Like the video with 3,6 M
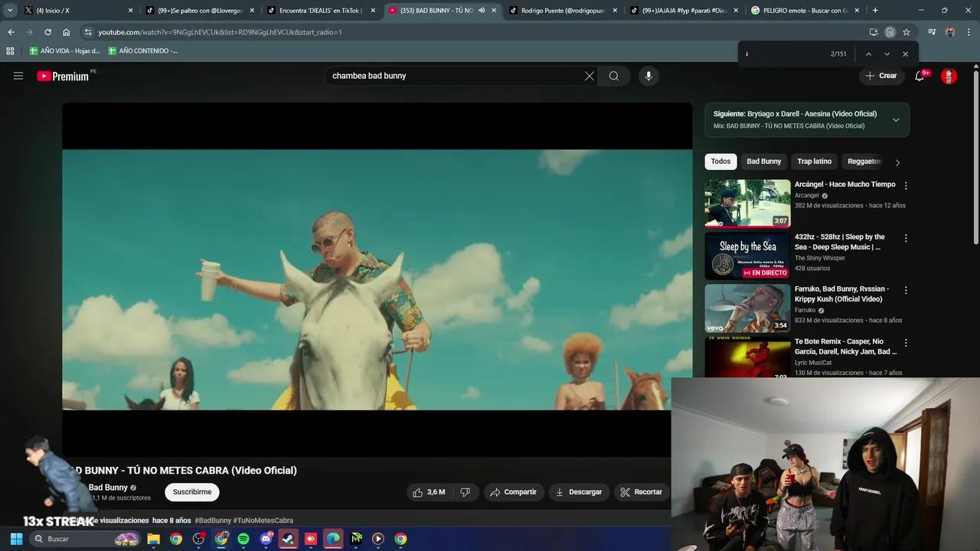The height and width of the screenshot is (551, 980). (x=429, y=492)
